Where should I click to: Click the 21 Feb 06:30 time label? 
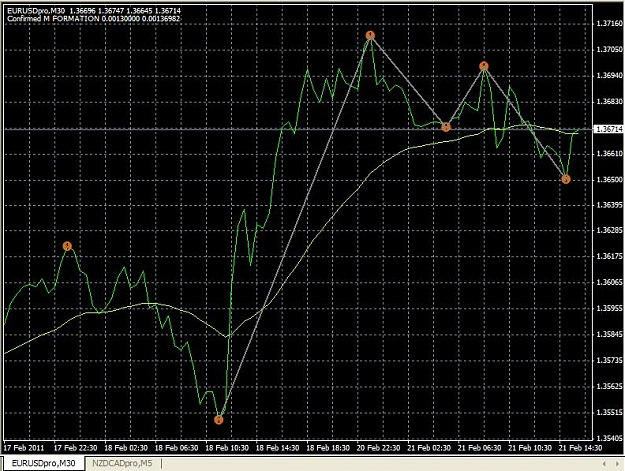coord(480,448)
